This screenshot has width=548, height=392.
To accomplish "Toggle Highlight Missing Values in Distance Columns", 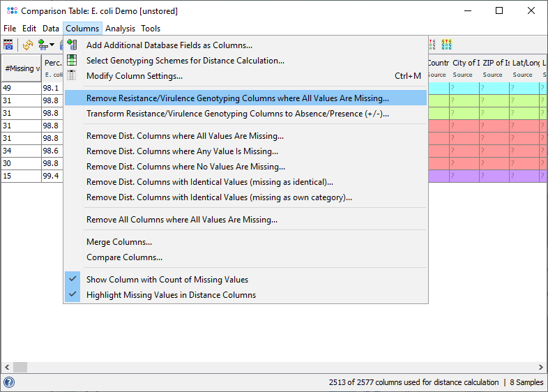I will [x=171, y=295].
